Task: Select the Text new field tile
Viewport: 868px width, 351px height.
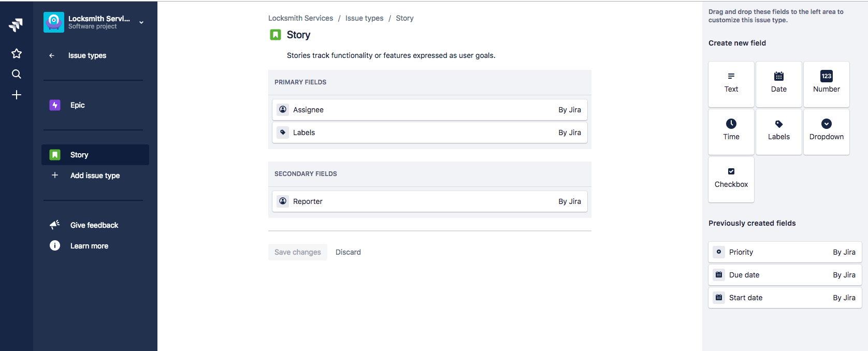Action: click(731, 84)
